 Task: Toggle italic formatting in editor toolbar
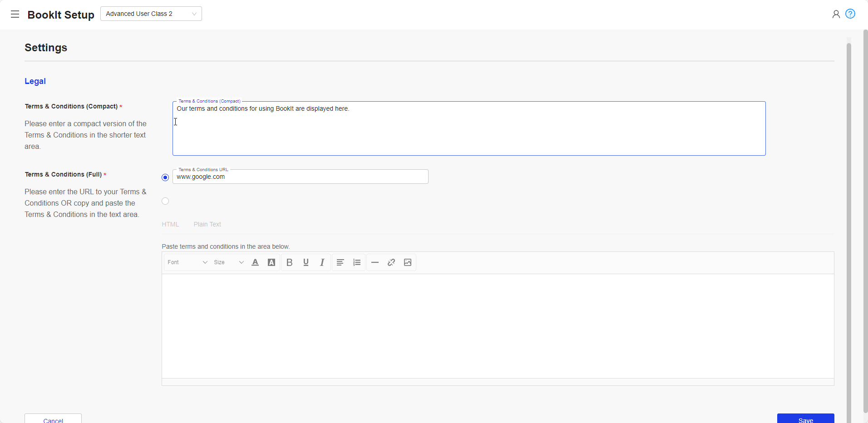click(322, 262)
